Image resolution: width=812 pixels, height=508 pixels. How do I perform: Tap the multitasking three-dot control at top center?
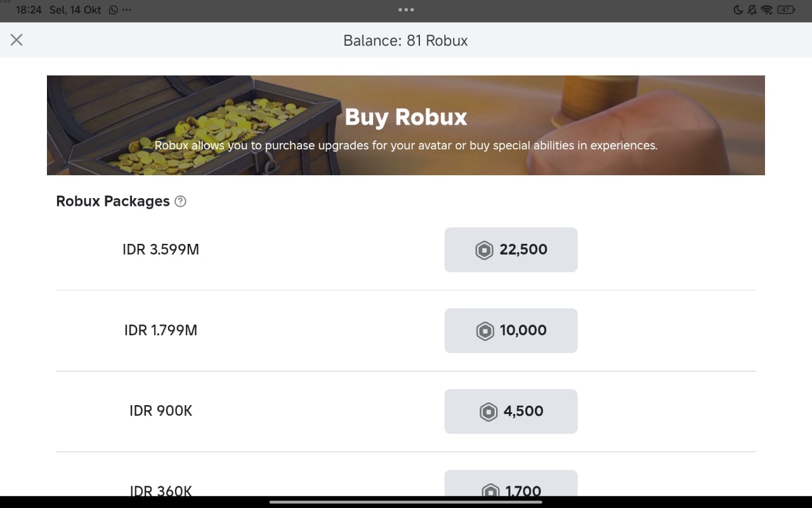[x=406, y=10]
